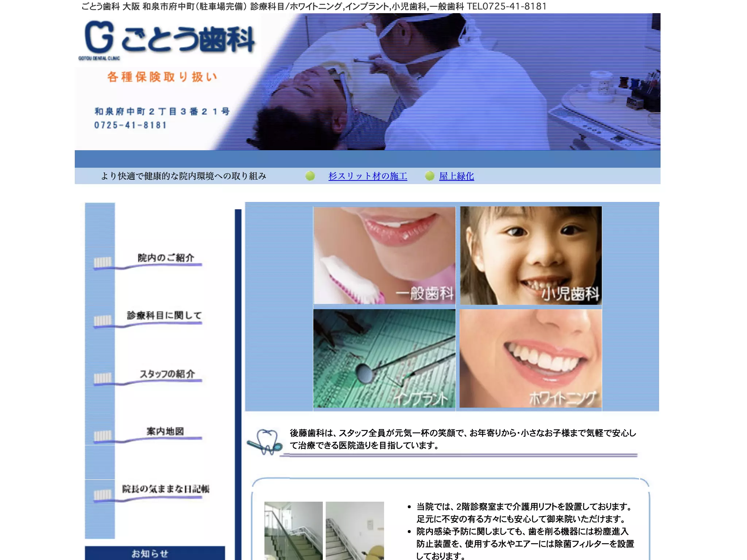Select the 小児歯科 image tile
The height and width of the screenshot is (560, 747).
point(531,256)
